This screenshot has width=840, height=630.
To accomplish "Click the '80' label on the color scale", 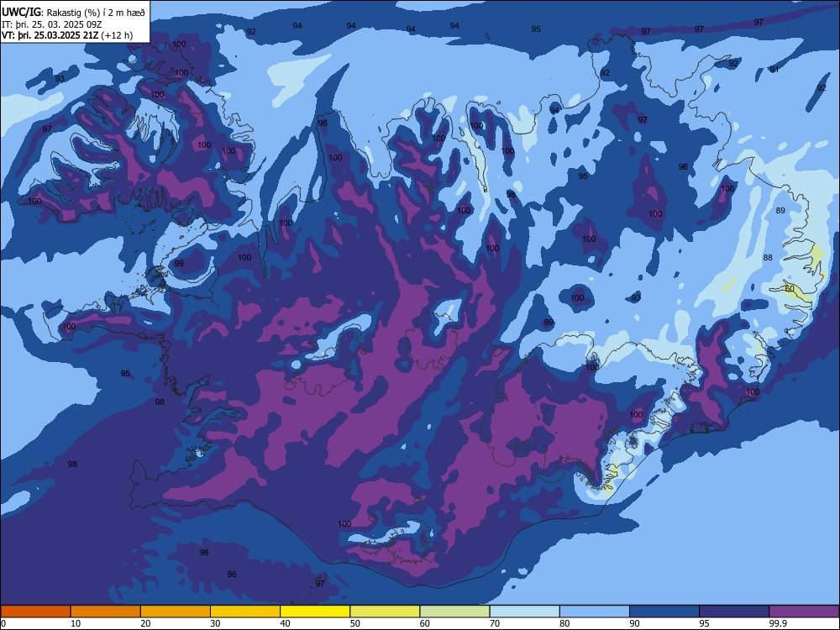I will point(564,623).
